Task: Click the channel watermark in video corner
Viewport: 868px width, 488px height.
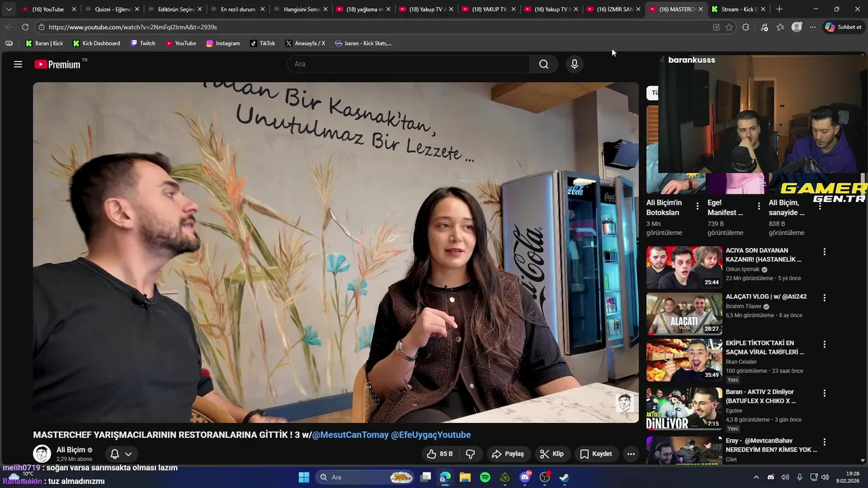Action: [x=625, y=403]
